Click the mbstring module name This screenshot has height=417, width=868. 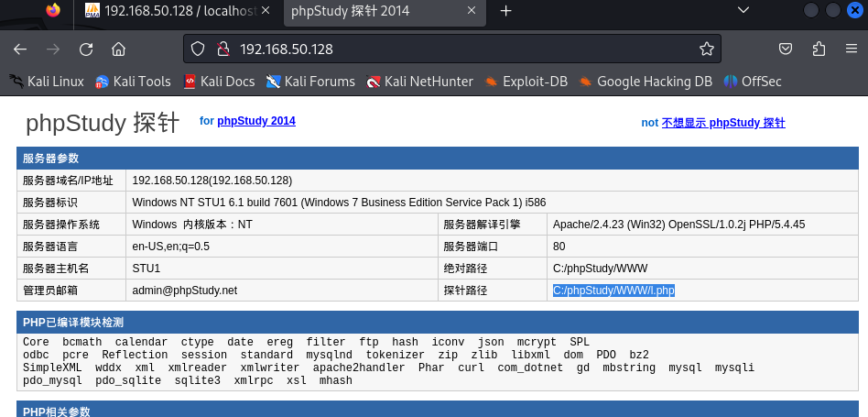tap(629, 368)
